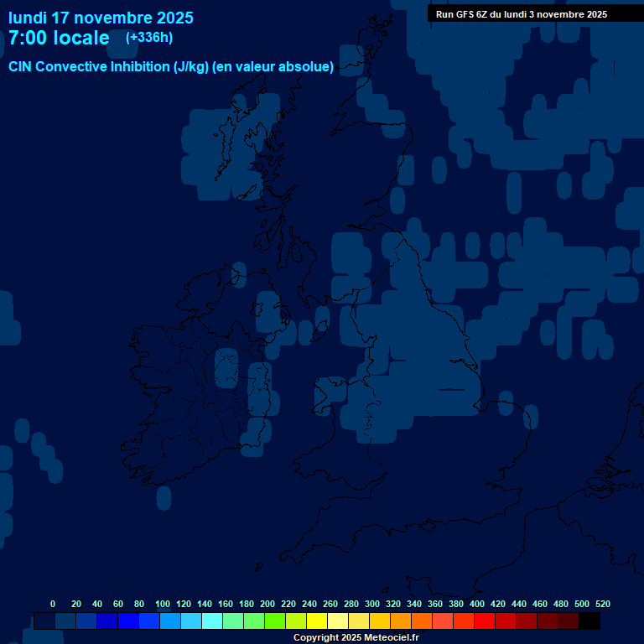Select the bright red swatch between 400 and 420
The height and width of the screenshot is (644, 644).
485,621
